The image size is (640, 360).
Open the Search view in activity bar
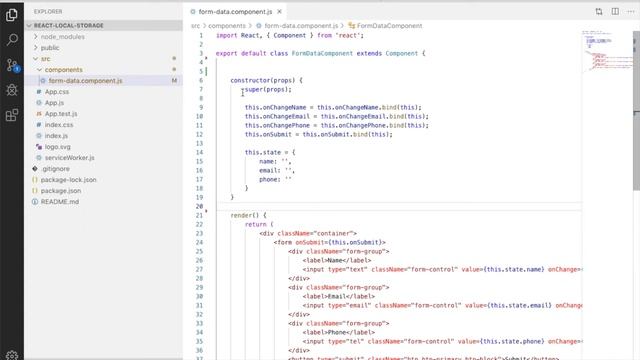12,40
